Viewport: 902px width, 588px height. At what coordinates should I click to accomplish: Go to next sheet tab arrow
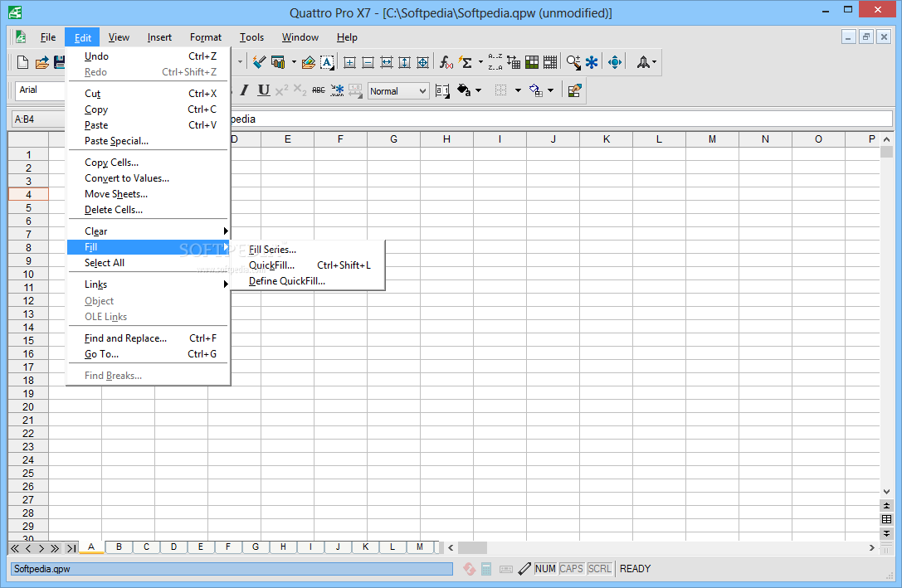[41, 548]
